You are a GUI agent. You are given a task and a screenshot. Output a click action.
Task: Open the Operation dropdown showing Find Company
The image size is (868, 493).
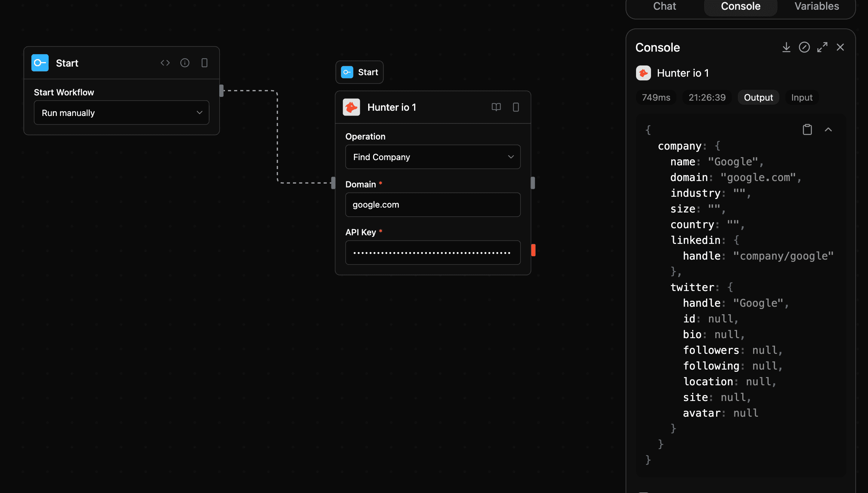tap(433, 157)
